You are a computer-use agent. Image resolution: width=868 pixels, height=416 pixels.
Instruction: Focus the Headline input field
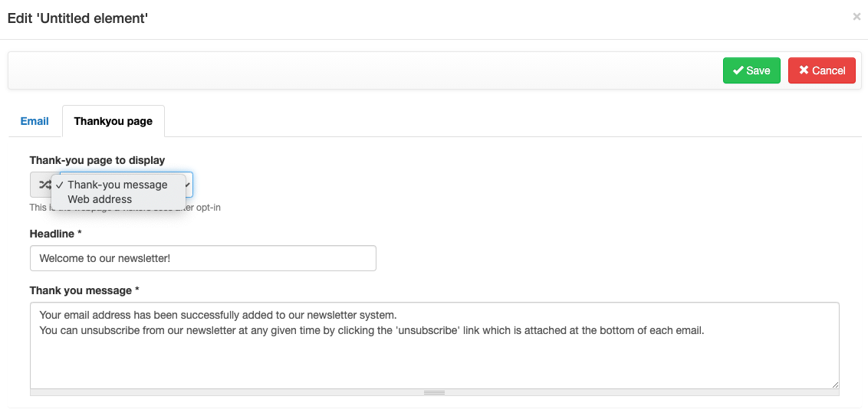(202, 258)
